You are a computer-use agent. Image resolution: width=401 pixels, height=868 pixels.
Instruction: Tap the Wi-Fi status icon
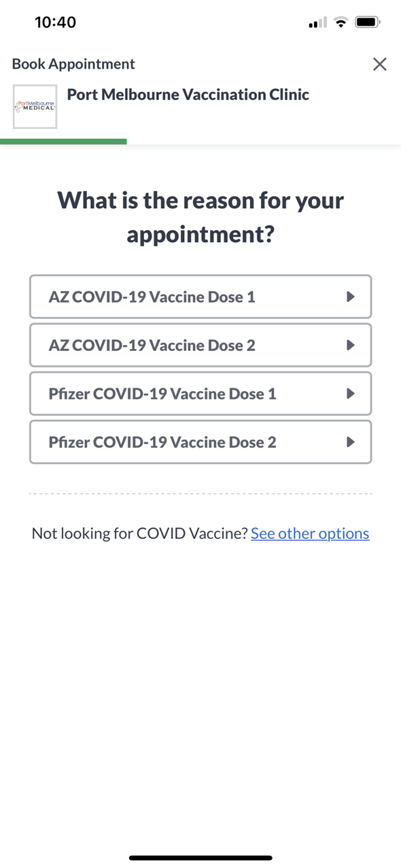[341, 22]
